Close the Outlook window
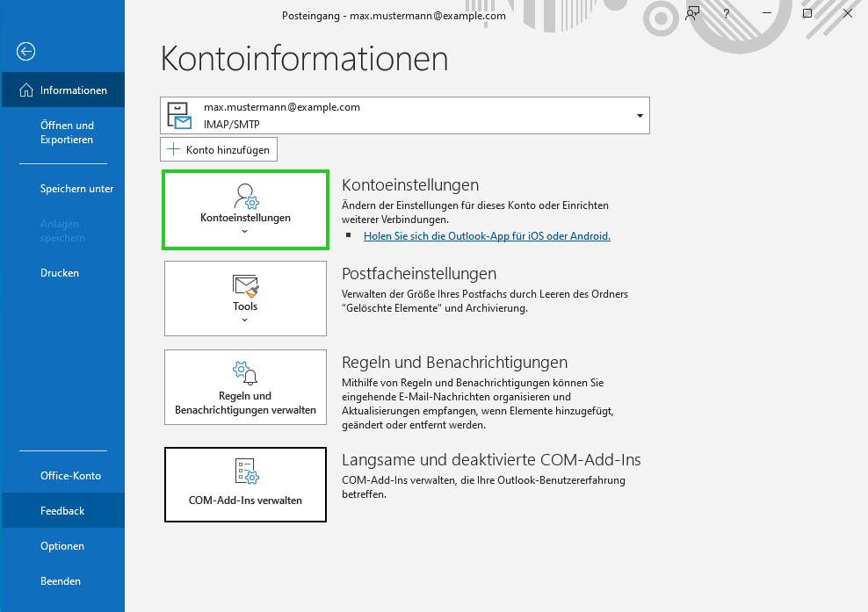The width and height of the screenshot is (868, 612). pos(848,13)
